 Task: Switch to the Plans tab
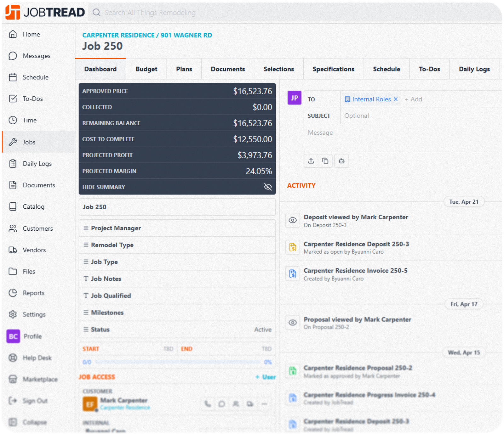[184, 69]
